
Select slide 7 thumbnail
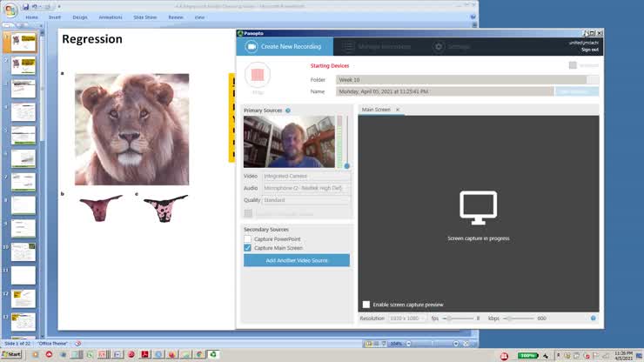click(x=23, y=182)
